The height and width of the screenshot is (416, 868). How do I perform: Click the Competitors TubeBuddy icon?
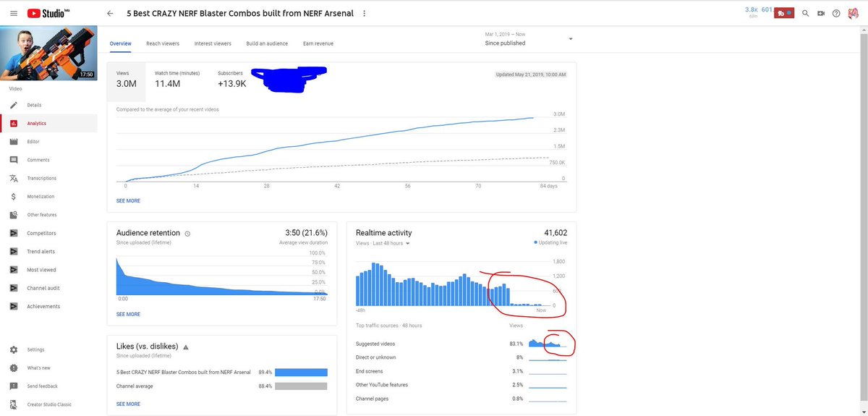(x=14, y=233)
